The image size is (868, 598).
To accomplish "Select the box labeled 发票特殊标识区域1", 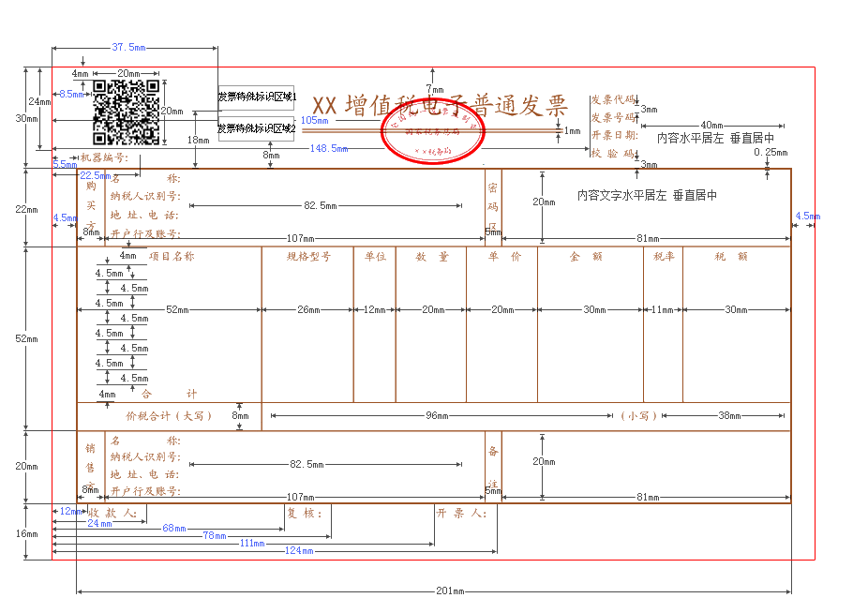I will coord(256,97).
